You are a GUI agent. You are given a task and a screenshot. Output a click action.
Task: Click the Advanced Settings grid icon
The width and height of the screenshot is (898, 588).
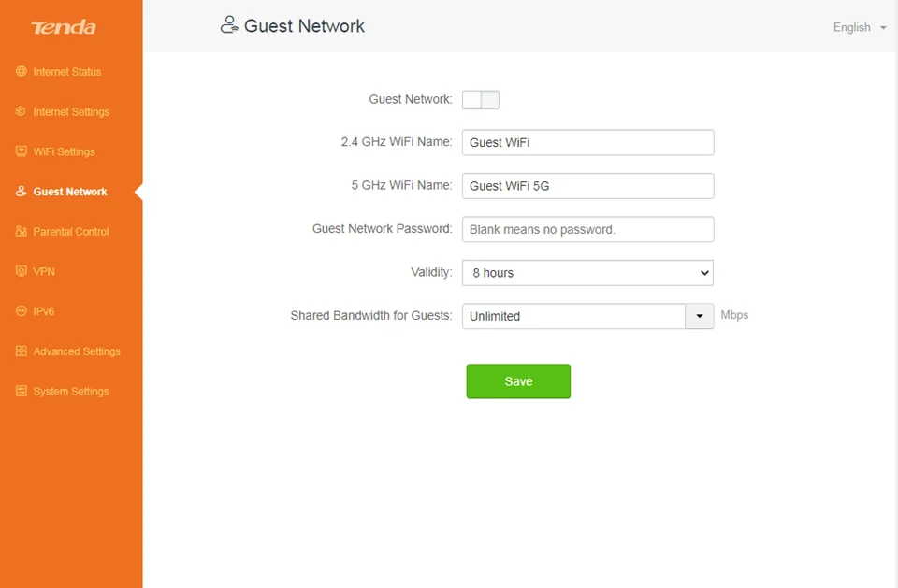[21, 351]
